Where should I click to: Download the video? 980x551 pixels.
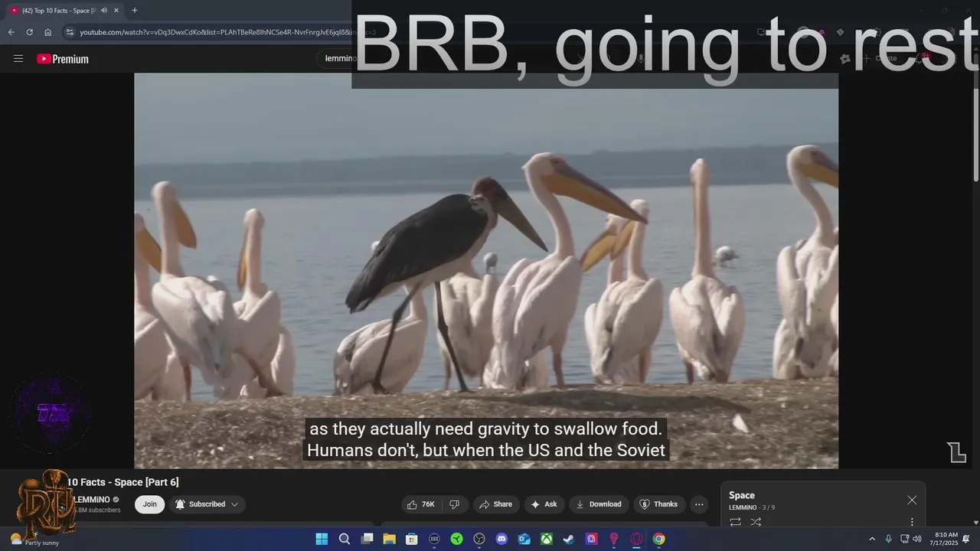coord(599,504)
